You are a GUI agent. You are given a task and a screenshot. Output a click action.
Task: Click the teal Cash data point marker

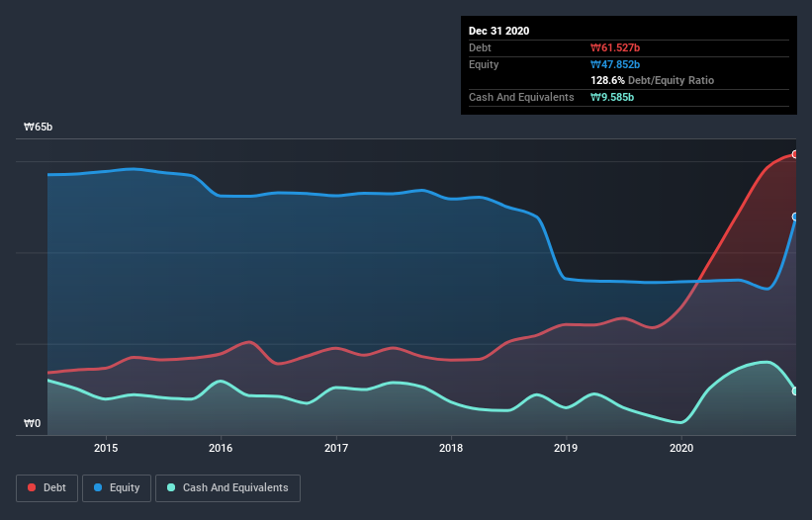pyautogui.click(x=795, y=391)
